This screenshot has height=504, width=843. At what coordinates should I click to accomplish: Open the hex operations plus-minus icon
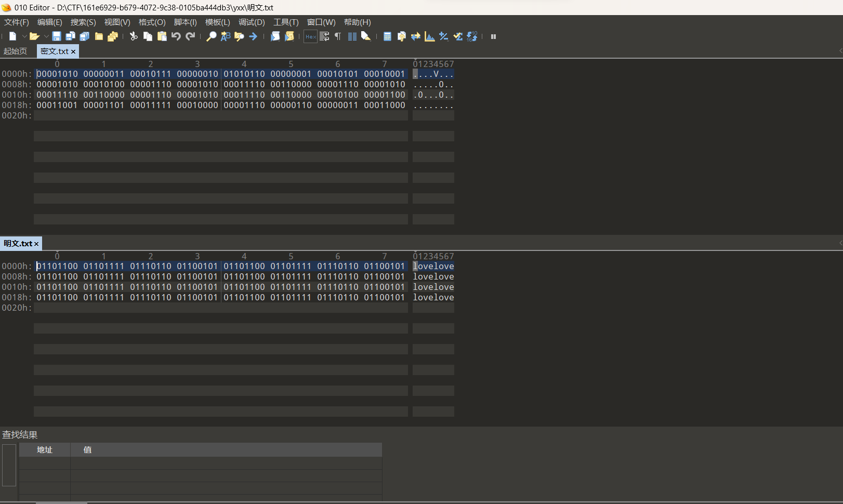click(443, 36)
